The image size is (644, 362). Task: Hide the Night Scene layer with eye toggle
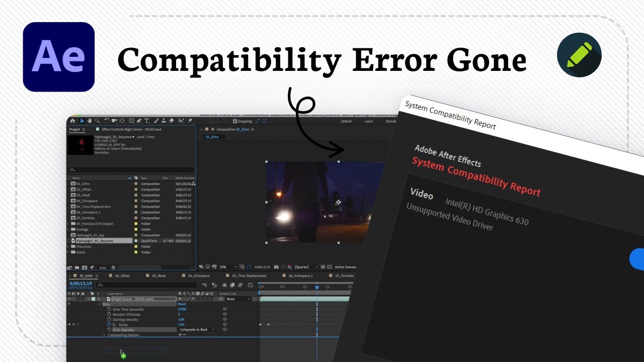click(x=69, y=299)
